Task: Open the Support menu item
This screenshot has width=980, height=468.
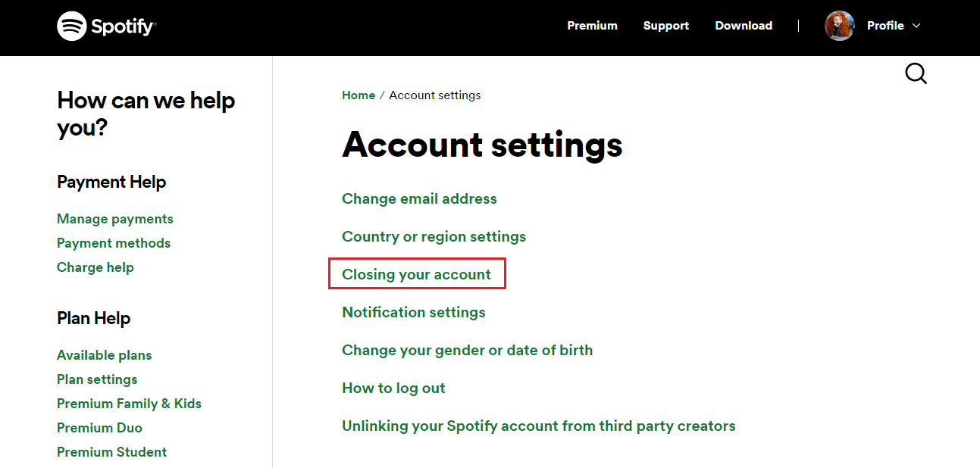Action: point(665,26)
